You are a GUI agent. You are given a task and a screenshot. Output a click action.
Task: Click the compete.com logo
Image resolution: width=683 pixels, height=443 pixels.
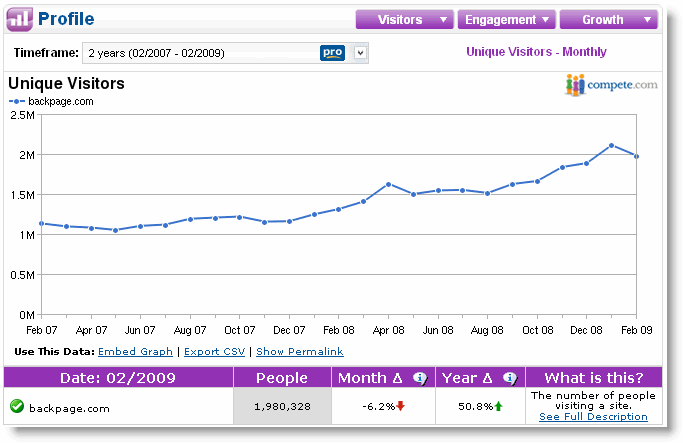point(612,85)
